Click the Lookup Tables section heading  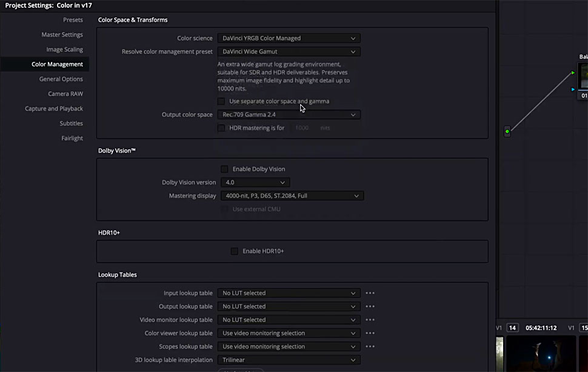click(118, 275)
